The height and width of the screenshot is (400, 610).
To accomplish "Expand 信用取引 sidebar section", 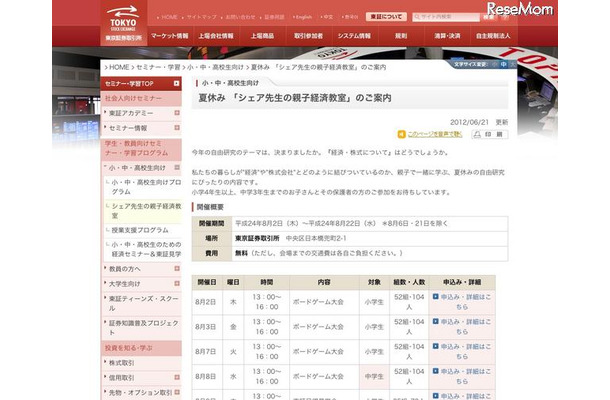I will click(x=177, y=377).
